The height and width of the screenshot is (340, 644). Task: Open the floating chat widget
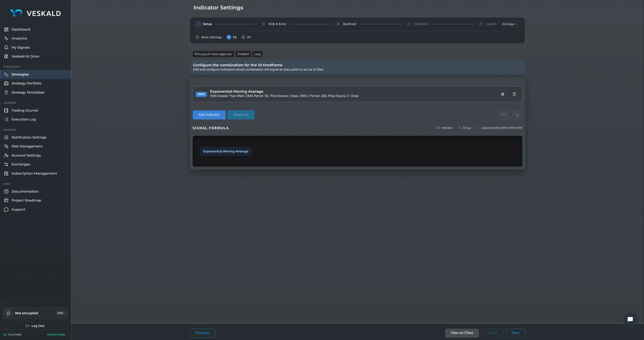click(x=630, y=320)
